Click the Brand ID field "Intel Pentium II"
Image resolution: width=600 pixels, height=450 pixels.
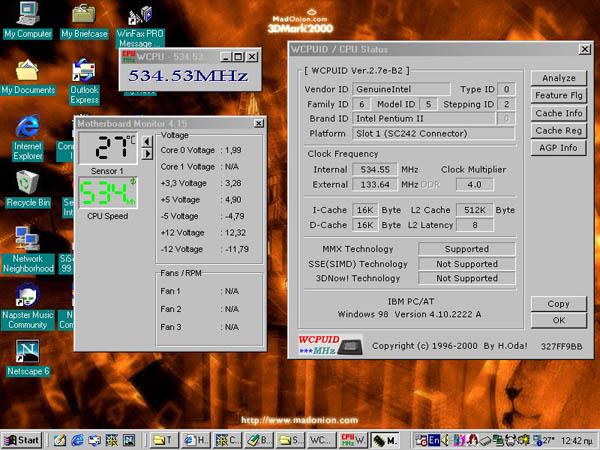click(423, 119)
